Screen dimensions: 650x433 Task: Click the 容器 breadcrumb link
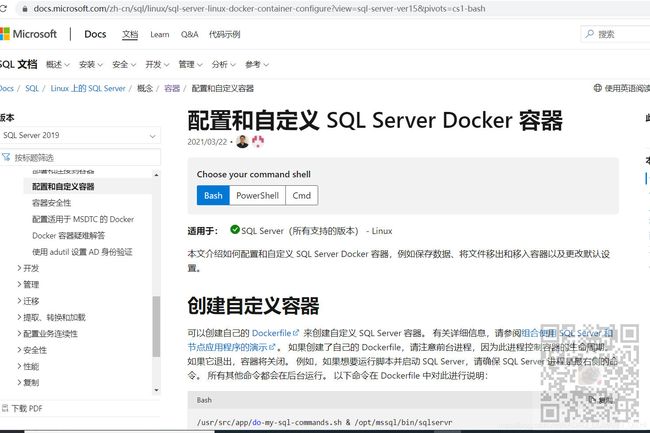(172, 88)
